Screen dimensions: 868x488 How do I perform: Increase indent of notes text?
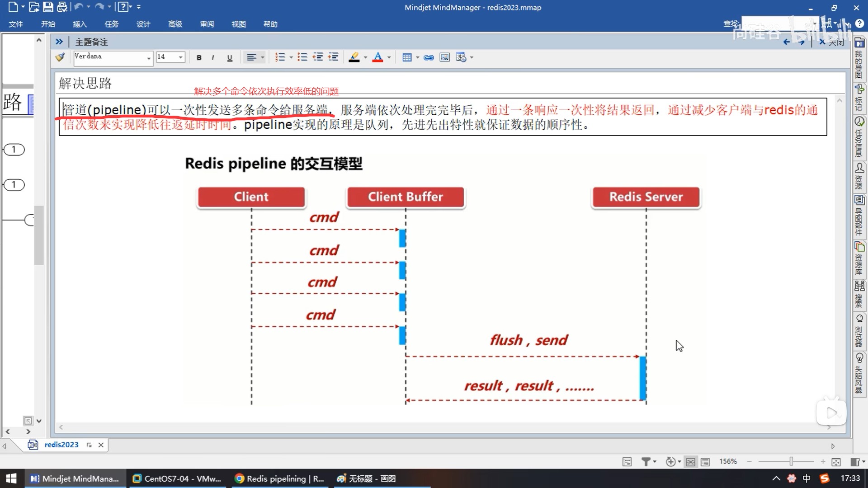pyautogui.click(x=333, y=57)
